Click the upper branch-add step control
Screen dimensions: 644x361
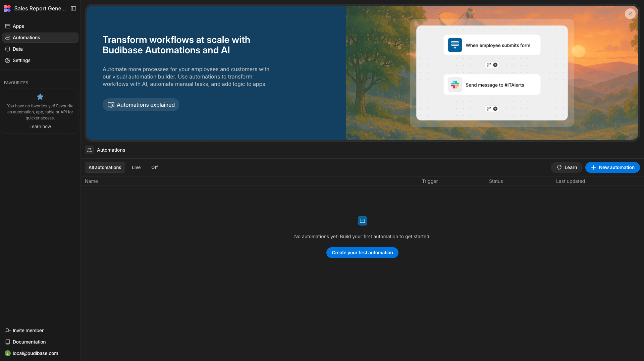(x=492, y=65)
